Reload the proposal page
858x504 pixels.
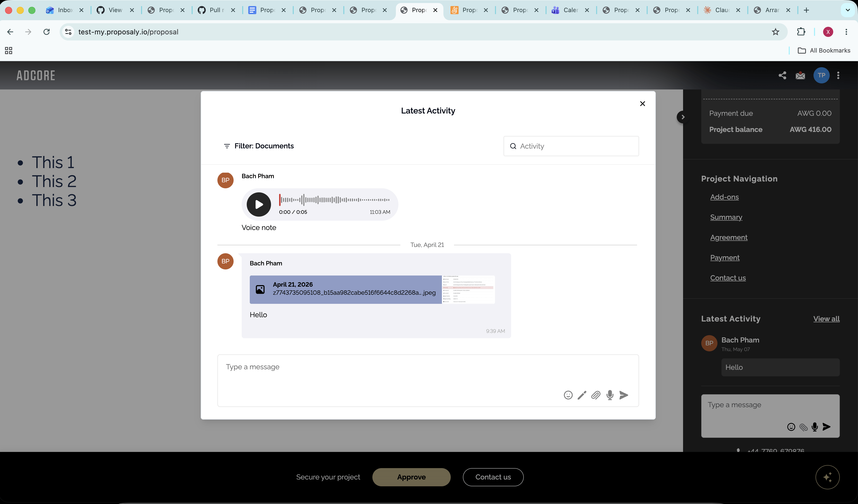pos(47,32)
